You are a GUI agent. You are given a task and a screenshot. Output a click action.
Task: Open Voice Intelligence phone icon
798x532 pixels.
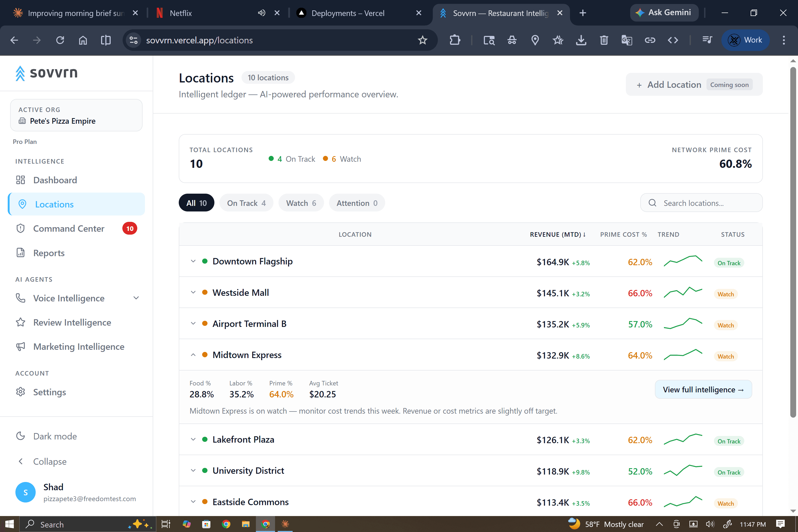click(20, 298)
